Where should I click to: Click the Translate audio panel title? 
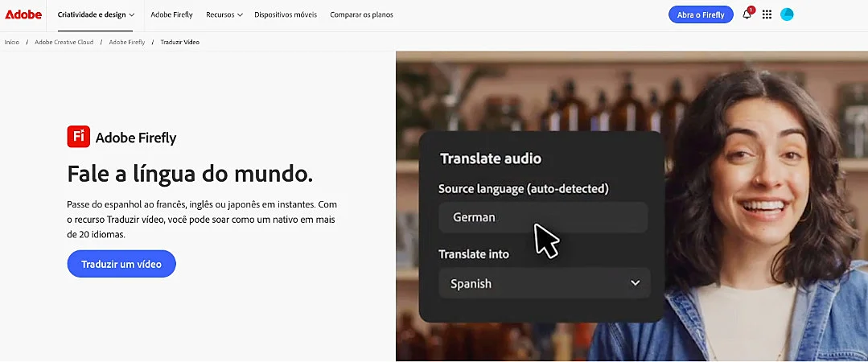491,158
